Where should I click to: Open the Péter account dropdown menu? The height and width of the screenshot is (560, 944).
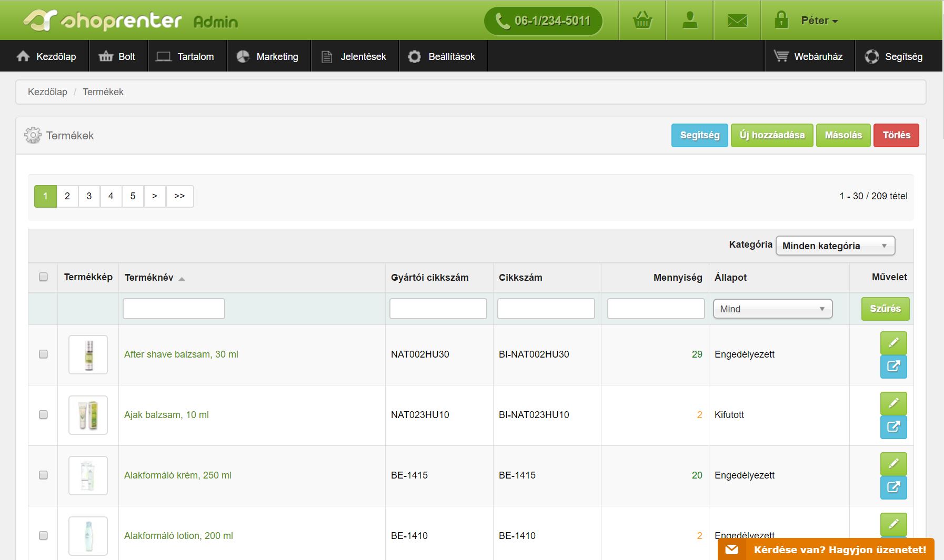pyautogui.click(x=819, y=21)
